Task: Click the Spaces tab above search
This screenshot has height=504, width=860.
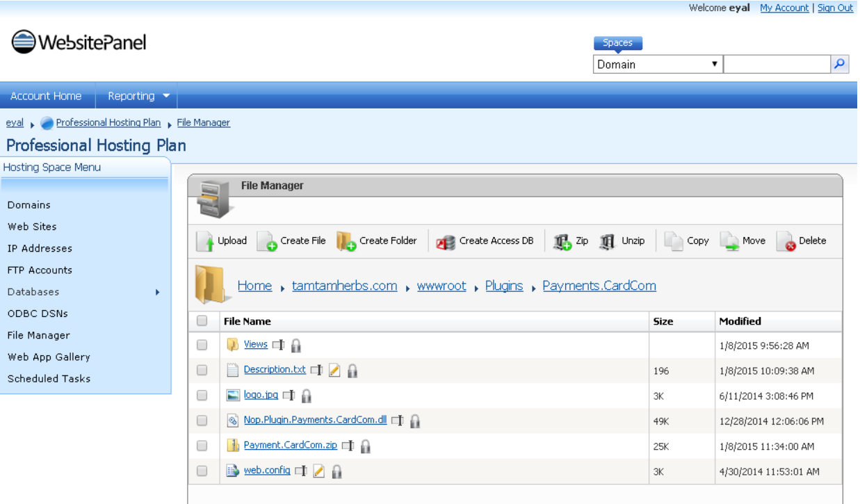Action: point(618,43)
